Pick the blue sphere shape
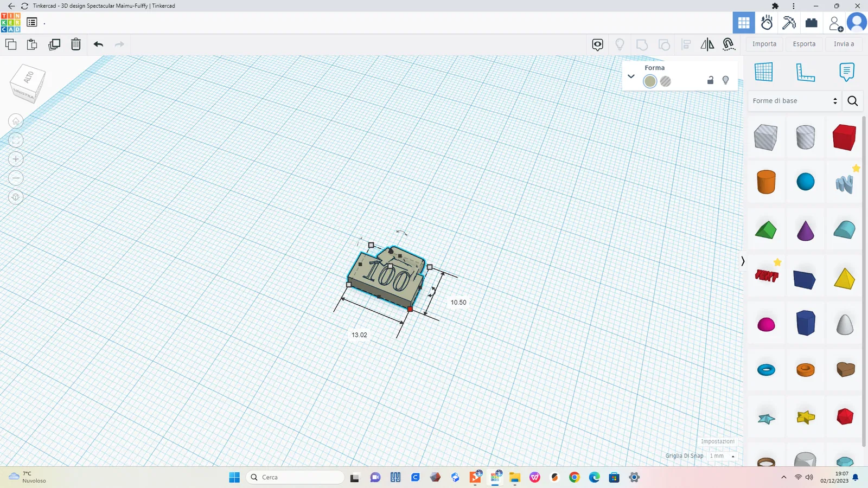Viewport: 868px width, 488px height. click(x=806, y=182)
